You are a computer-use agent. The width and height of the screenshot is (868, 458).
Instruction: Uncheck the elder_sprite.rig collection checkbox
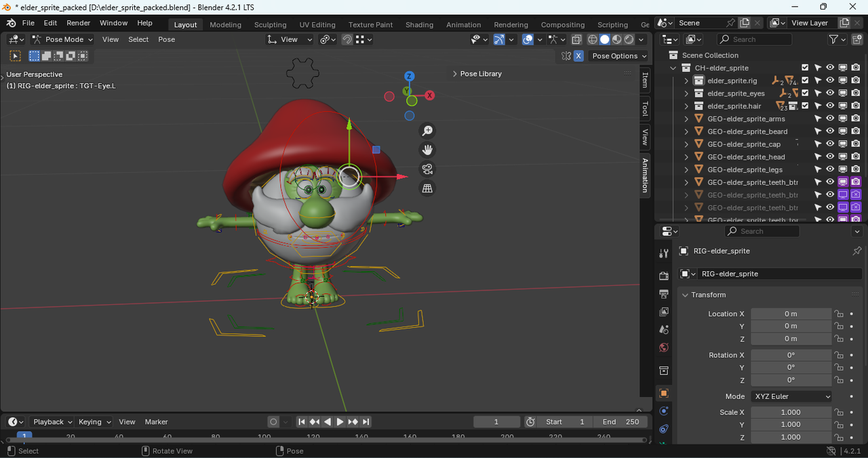point(805,81)
